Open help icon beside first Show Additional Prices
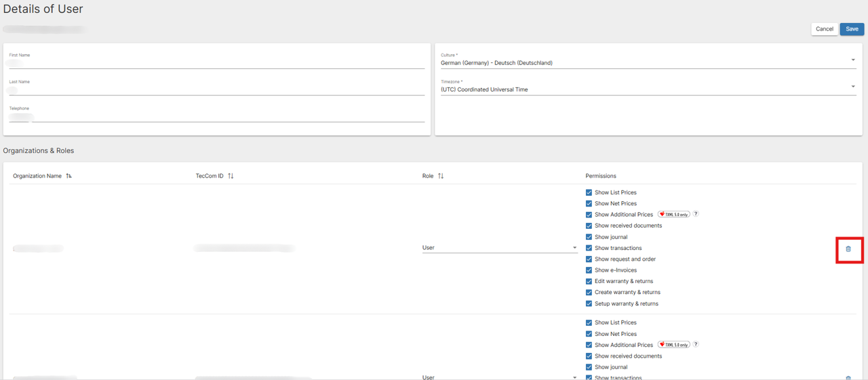 pos(696,214)
